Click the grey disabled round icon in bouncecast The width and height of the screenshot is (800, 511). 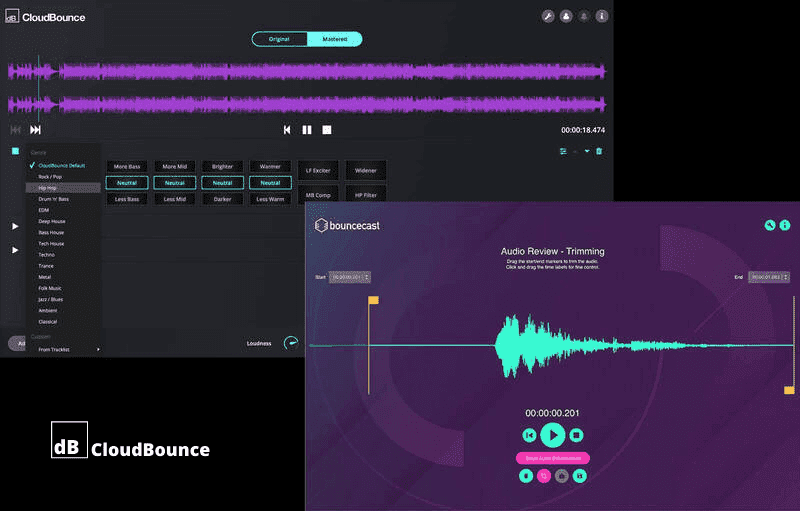coord(562,476)
